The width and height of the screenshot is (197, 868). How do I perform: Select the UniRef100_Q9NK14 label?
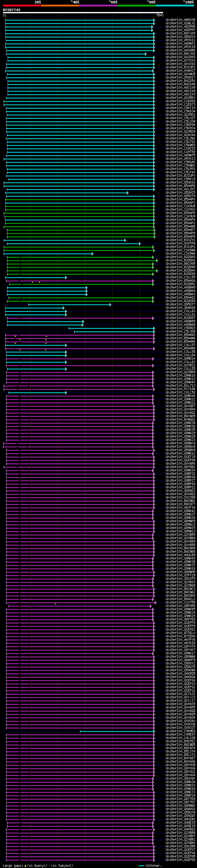point(180,359)
